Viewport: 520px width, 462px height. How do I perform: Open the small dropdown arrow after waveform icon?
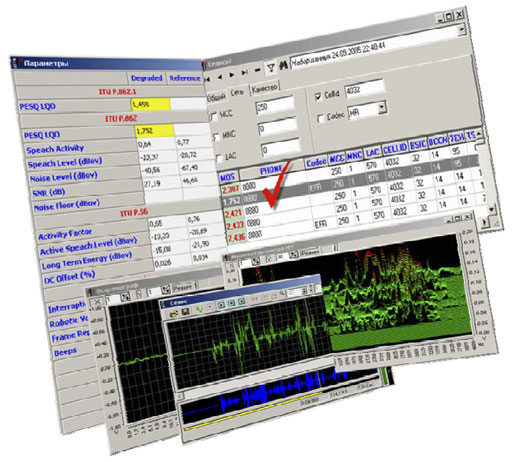210,307
